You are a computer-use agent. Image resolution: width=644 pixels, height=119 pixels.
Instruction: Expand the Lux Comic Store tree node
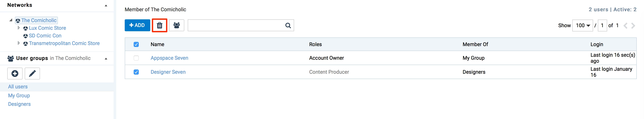[x=19, y=28]
